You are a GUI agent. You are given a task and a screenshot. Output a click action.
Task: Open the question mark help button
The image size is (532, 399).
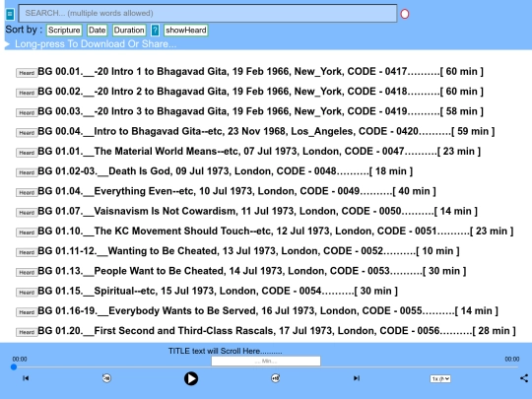coord(155,31)
